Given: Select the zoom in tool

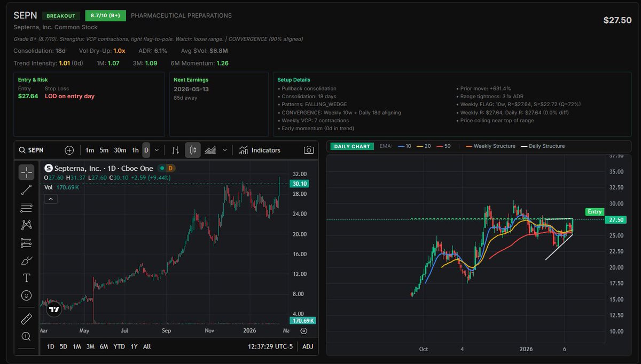Looking at the screenshot, I should 26,336.
